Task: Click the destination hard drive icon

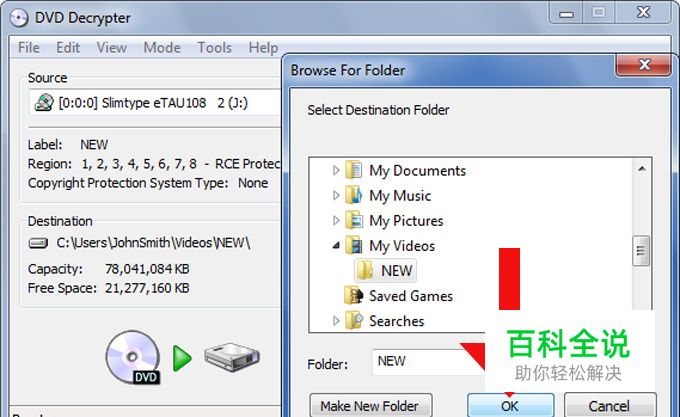Action: click(x=38, y=243)
